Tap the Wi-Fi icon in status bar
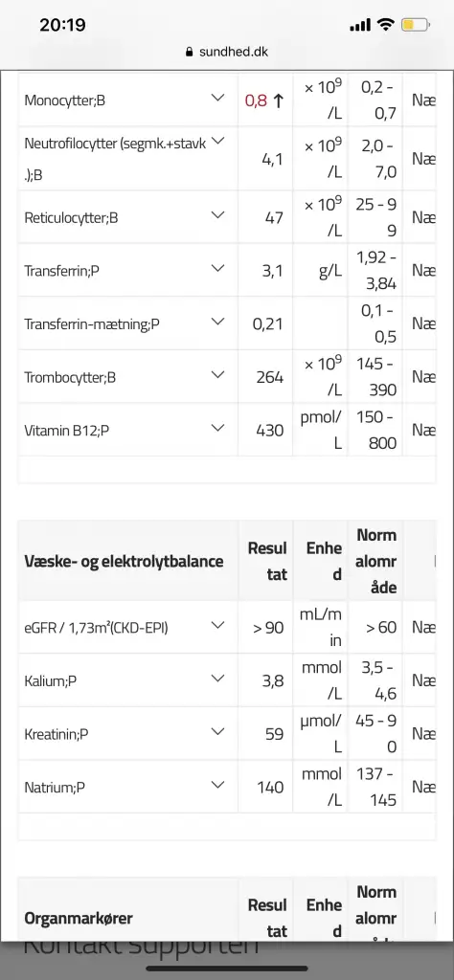The image size is (454, 980). [x=386, y=25]
